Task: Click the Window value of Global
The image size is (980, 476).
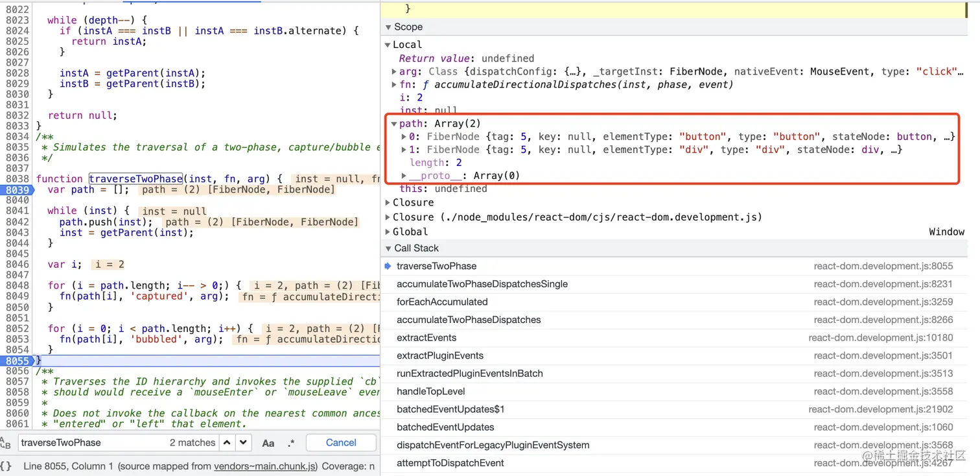Action: [946, 232]
